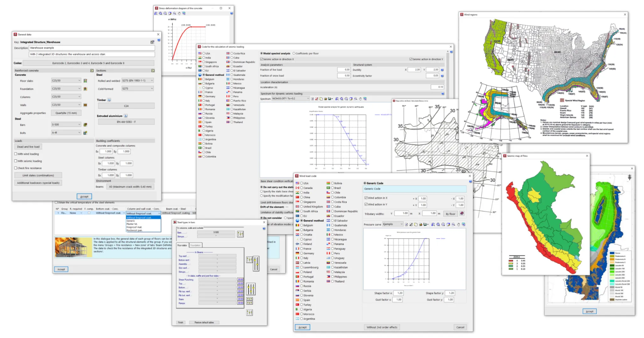644x338 pixels.
Task: Select Peru in Wind load code list
Action: pos(332,253)
